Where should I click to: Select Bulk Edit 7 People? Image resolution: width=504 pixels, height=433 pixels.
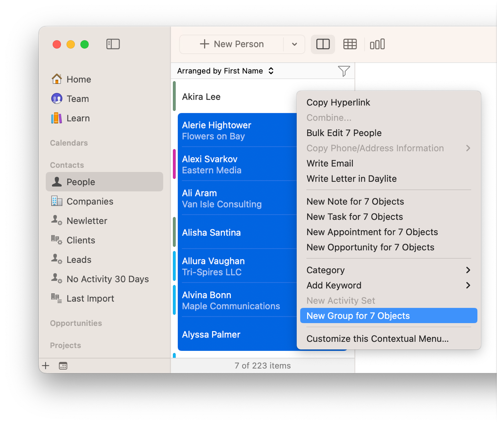coord(344,133)
